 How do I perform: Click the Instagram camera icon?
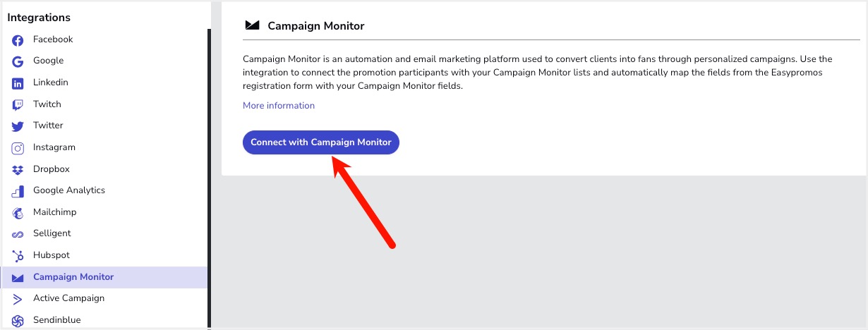click(18, 148)
